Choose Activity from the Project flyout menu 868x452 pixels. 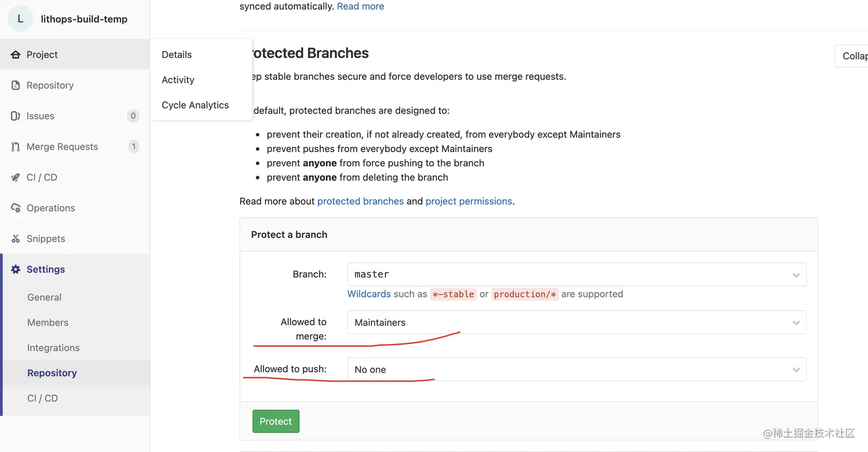coord(178,80)
